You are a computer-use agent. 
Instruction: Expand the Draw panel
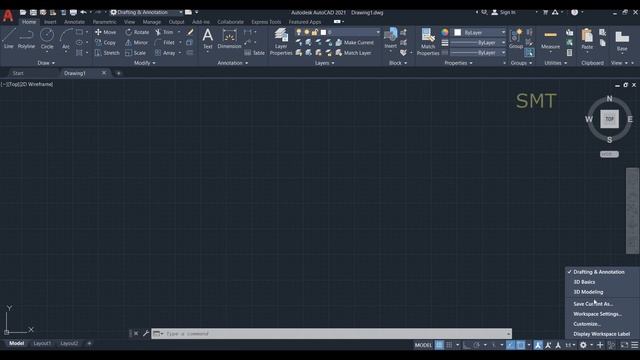(46, 63)
